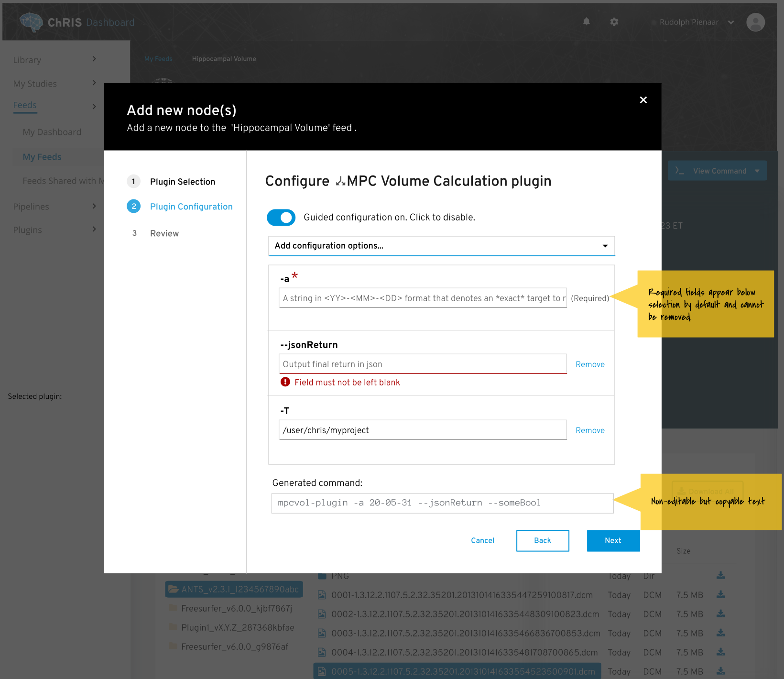
Task: Click the Next button
Action: (613, 541)
